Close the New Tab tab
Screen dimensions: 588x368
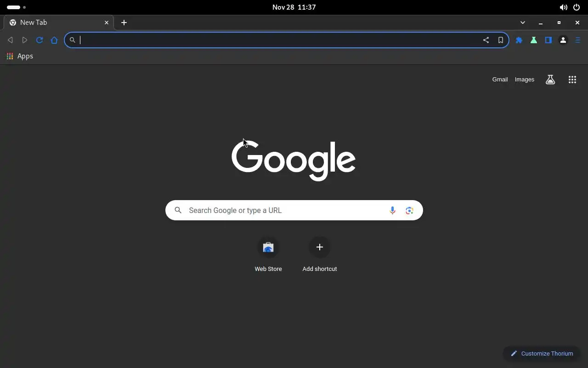(107, 23)
